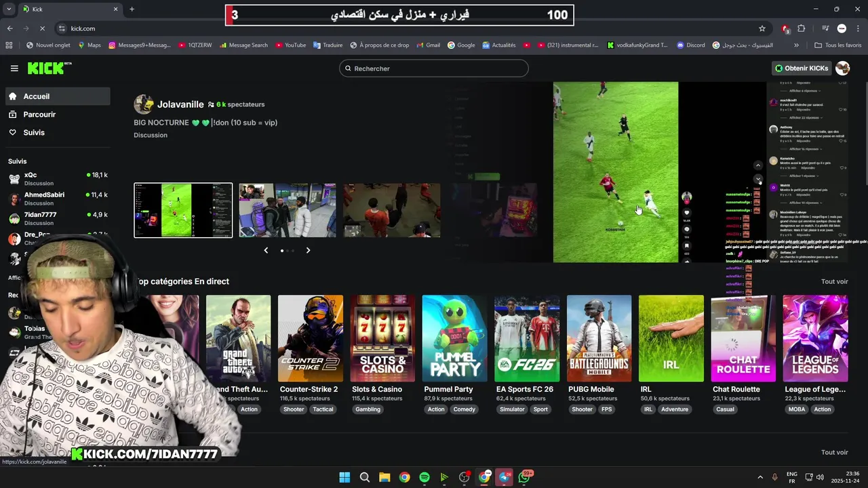Go to previous carousel slide arrow
The image size is (868, 488).
pyautogui.click(x=266, y=250)
